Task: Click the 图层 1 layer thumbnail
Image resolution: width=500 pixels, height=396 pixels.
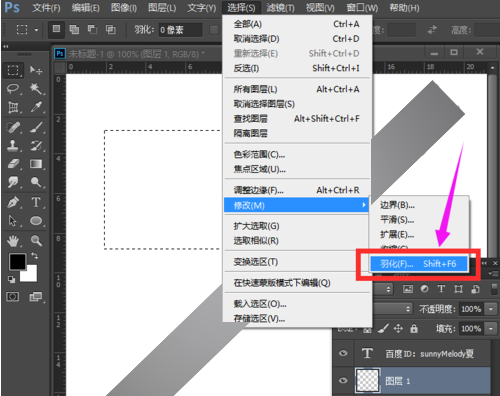Action: tap(368, 380)
